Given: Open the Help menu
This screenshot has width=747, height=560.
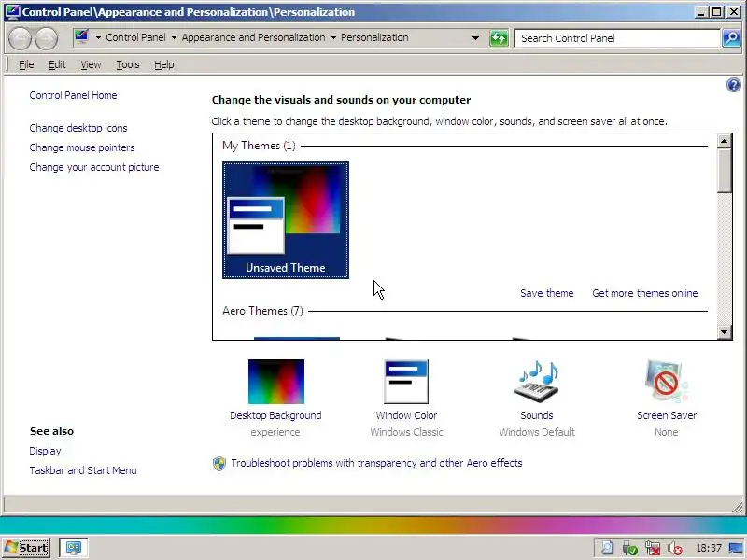Looking at the screenshot, I should 164,64.
